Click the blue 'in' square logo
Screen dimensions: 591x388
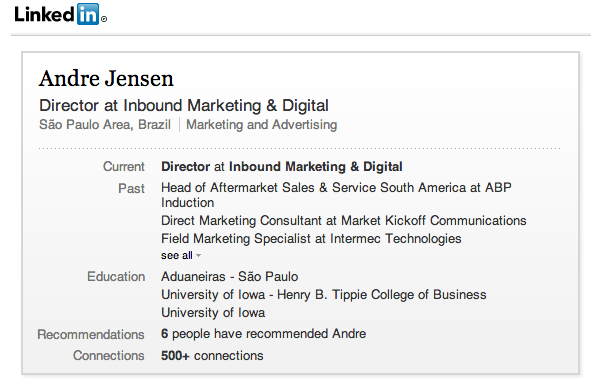(88, 14)
